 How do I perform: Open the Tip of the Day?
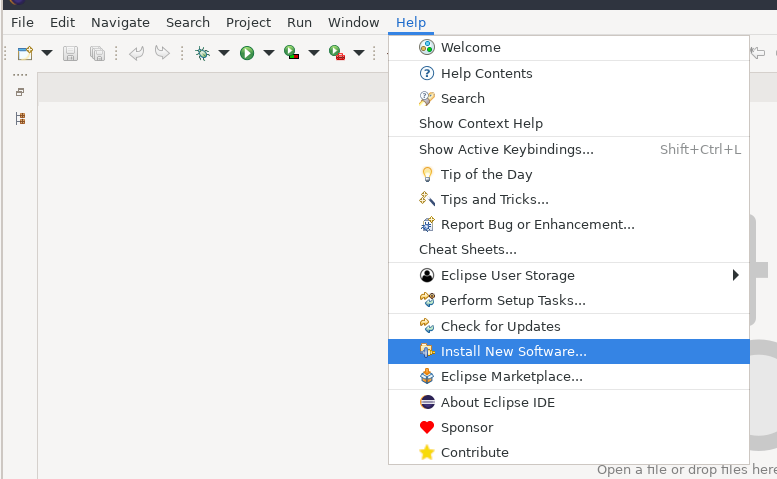(486, 174)
